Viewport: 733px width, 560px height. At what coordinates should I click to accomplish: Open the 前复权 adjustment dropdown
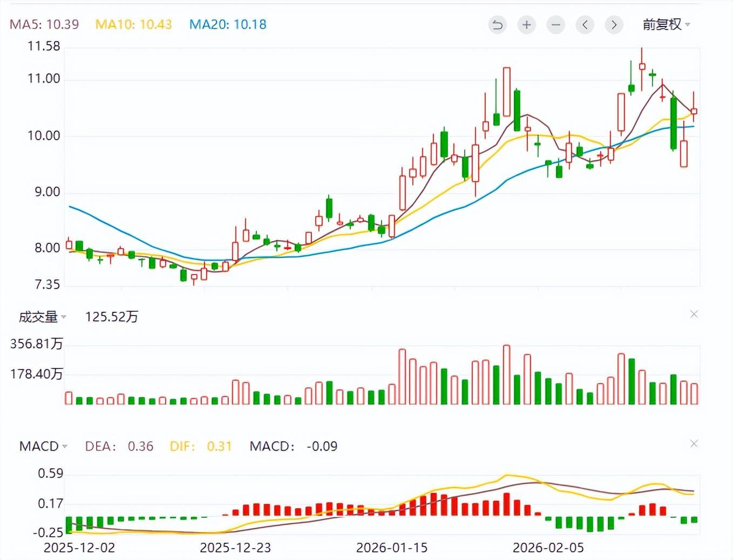(x=666, y=25)
